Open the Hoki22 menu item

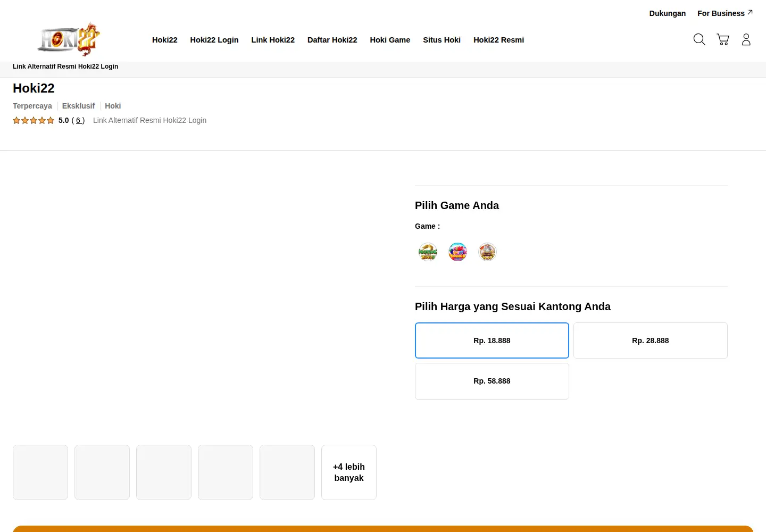pyautogui.click(x=165, y=40)
